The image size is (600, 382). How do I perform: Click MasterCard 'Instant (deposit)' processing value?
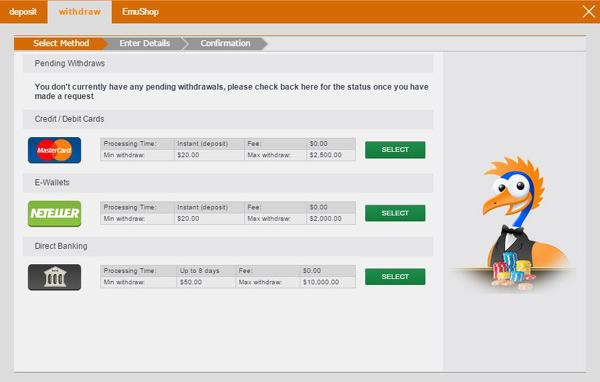click(x=202, y=144)
